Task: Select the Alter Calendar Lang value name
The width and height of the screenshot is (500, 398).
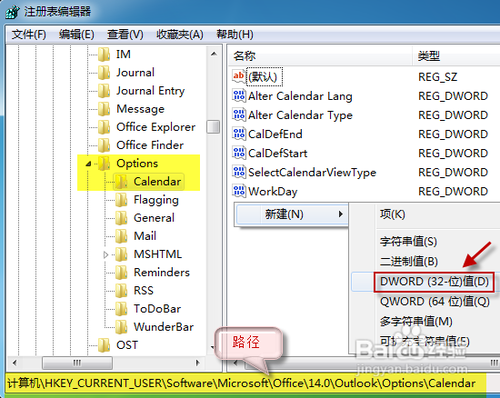Action: click(x=300, y=96)
